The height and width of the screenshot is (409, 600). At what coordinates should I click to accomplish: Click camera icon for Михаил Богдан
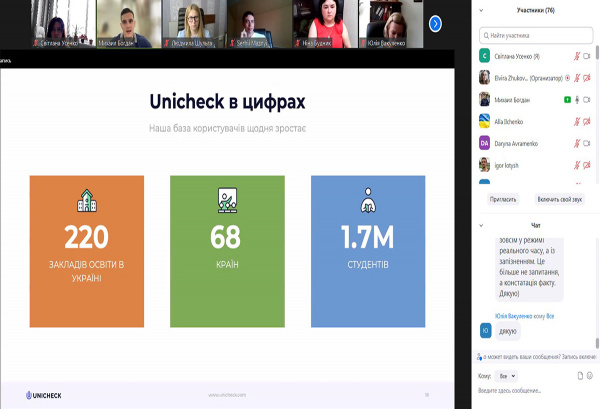(587, 100)
